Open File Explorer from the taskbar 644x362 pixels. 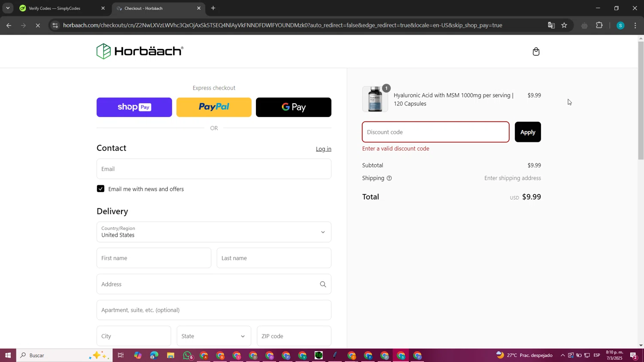coord(170,355)
